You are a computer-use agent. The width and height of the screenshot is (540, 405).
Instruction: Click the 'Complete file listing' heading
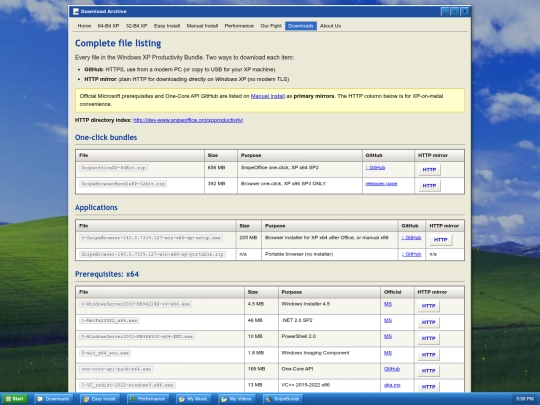[x=118, y=43]
